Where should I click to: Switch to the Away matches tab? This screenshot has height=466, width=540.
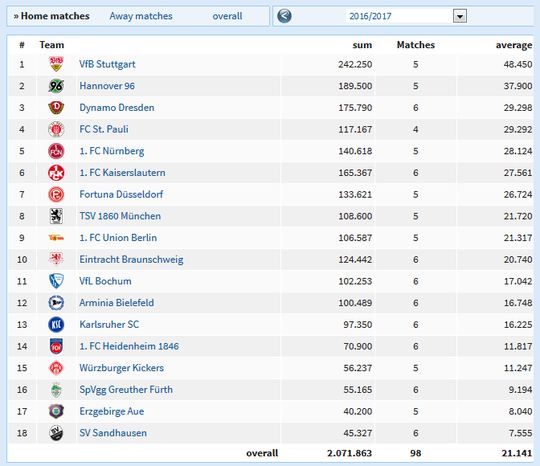pyautogui.click(x=141, y=16)
